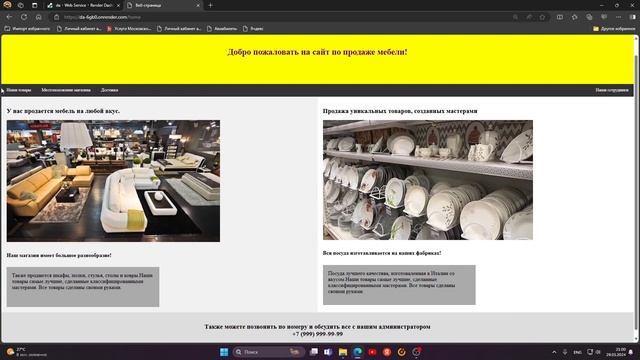640x360 pixels.
Task: Open Task View from the taskbar
Action: (x=314, y=352)
